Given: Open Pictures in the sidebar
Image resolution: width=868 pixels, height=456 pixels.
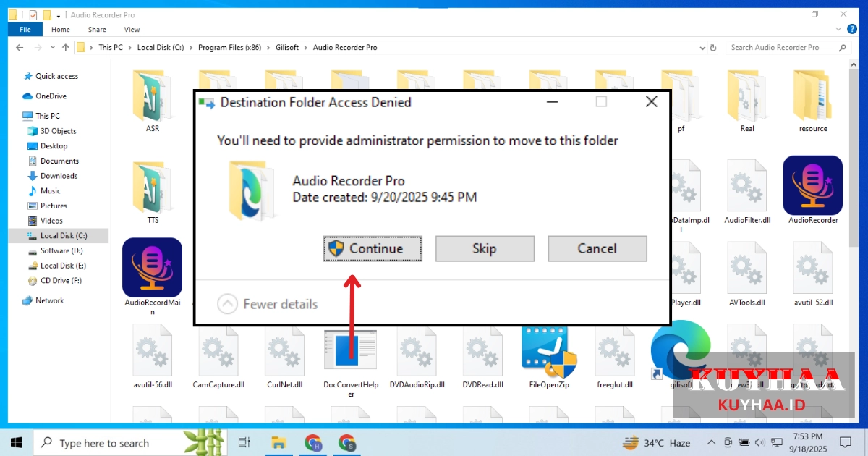Looking at the screenshot, I should click(54, 206).
